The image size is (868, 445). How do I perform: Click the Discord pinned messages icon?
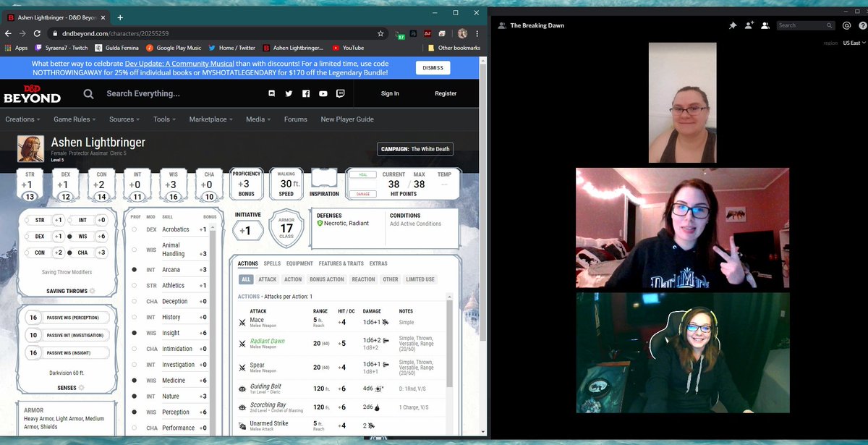point(733,25)
